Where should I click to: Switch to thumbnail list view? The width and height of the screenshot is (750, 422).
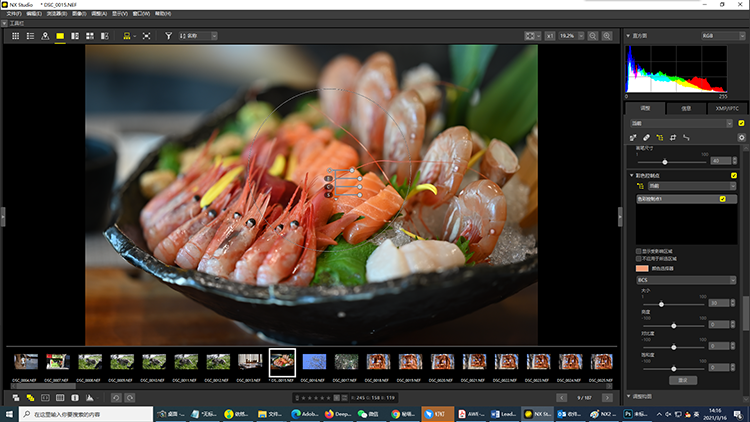click(x=30, y=36)
